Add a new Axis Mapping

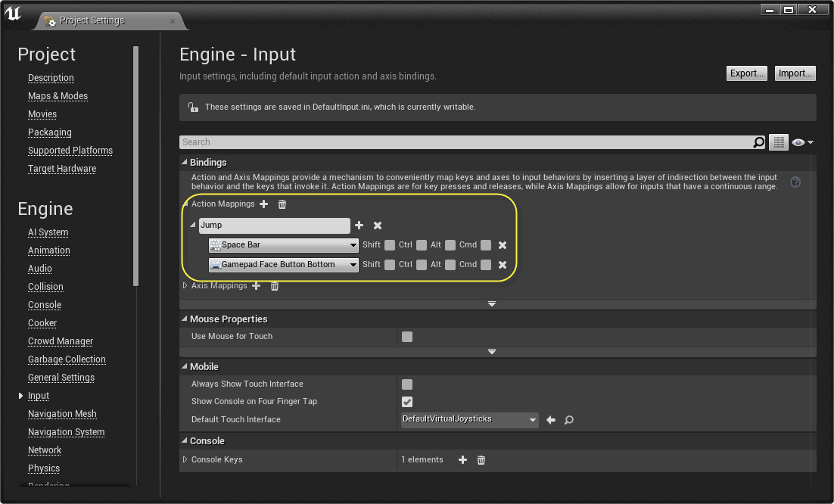click(x=257, y=286)
